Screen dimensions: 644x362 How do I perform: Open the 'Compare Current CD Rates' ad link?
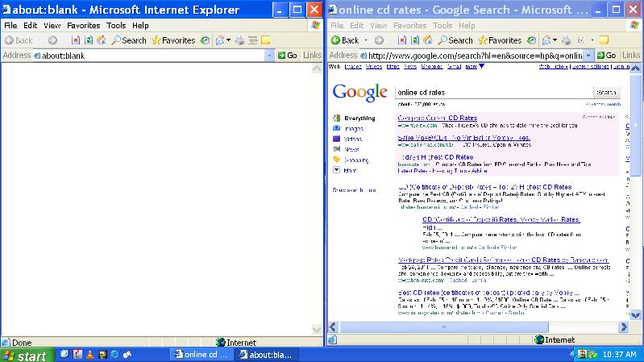[438, 118]
